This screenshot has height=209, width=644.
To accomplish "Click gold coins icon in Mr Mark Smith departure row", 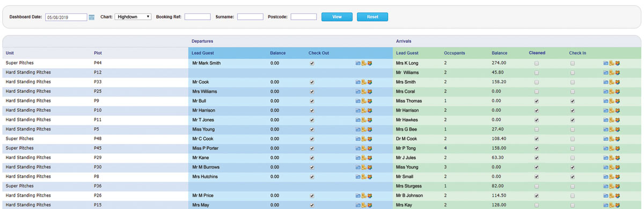I will [x=364, y=63].
